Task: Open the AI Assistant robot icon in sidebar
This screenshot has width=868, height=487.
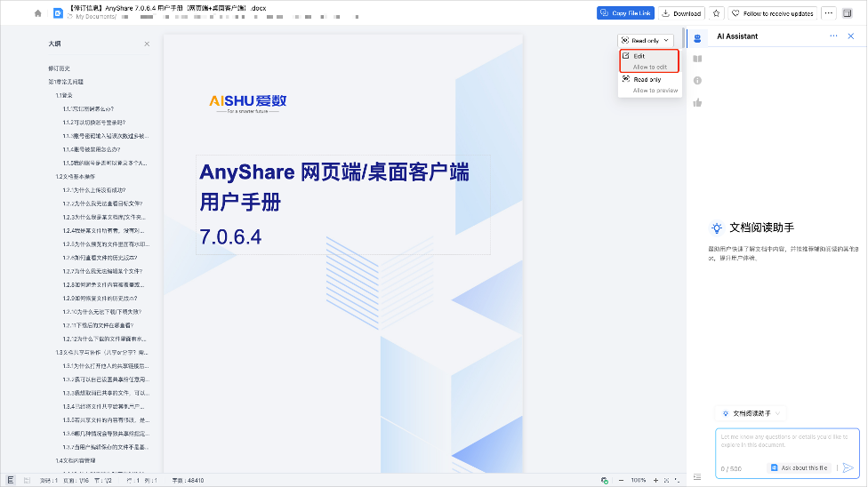Action: [697, 37]
